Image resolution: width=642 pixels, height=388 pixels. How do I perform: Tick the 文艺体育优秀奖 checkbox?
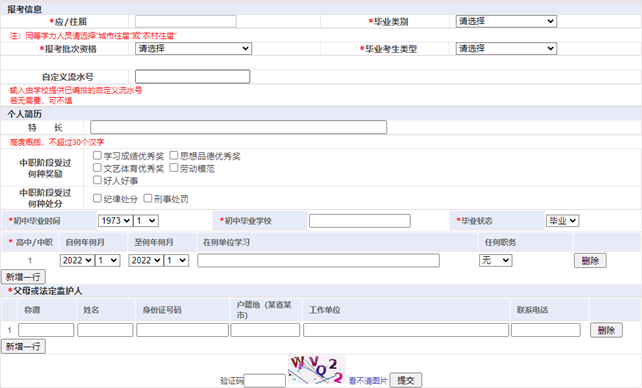coord(97,168)
